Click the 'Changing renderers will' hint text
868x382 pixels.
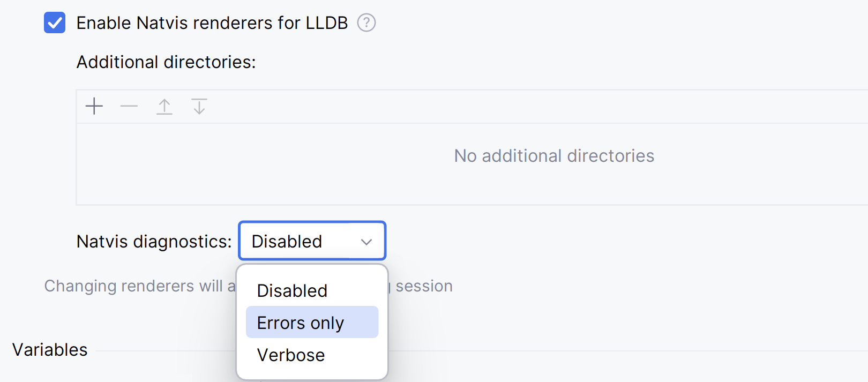(x=134, y=286)
